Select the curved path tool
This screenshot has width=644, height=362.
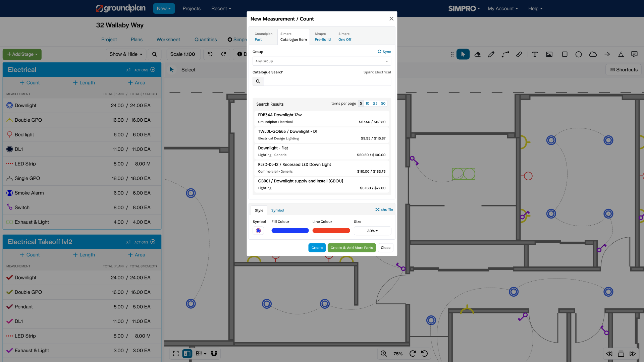coord(505,54)
